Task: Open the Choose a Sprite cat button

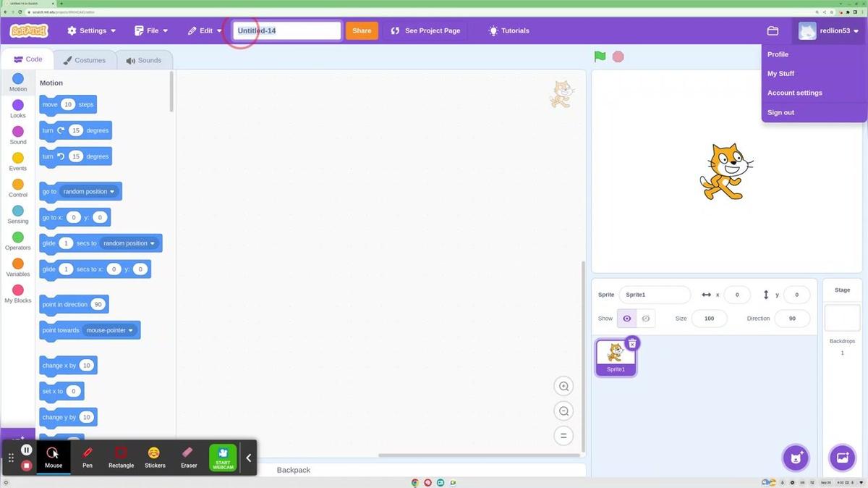Action: click(796, 458)
